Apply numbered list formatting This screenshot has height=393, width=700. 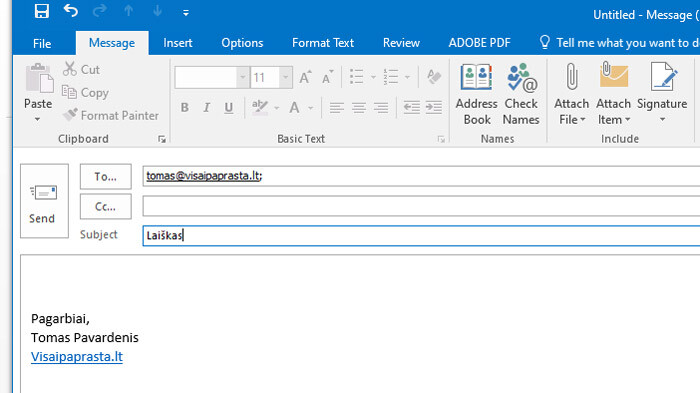coord(391,77)
